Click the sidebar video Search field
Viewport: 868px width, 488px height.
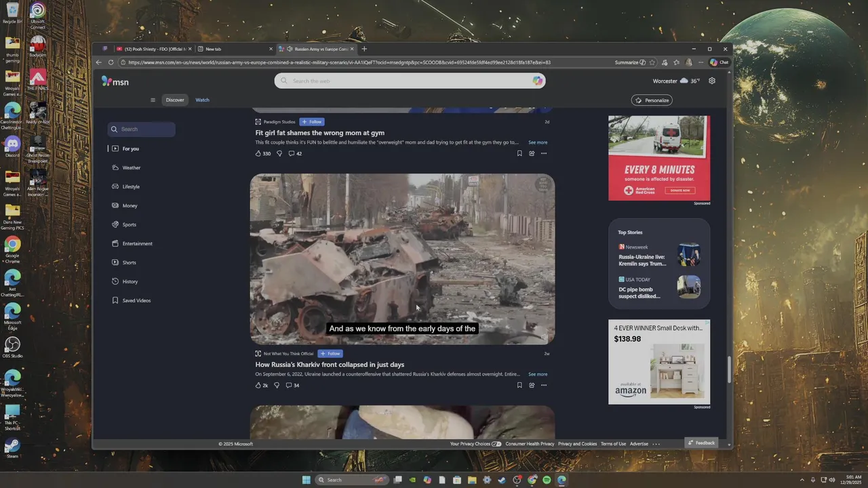(x=141, y=129)
